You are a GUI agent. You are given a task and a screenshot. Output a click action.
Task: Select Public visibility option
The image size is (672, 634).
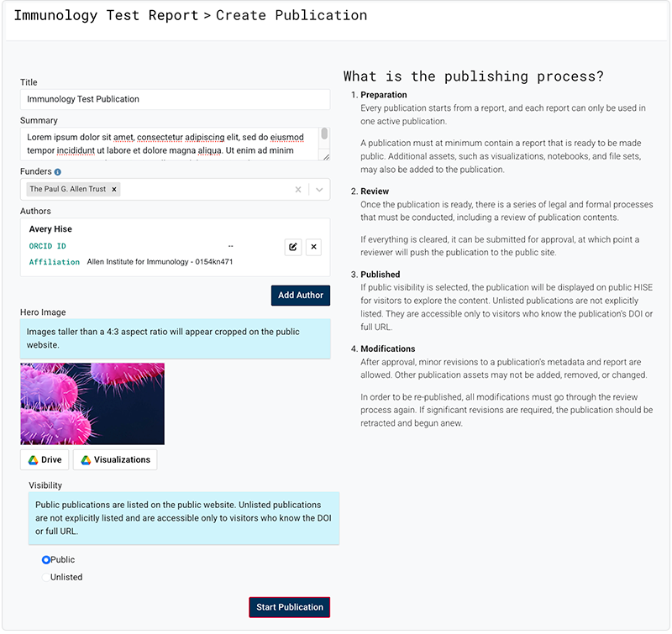[46, 560]
